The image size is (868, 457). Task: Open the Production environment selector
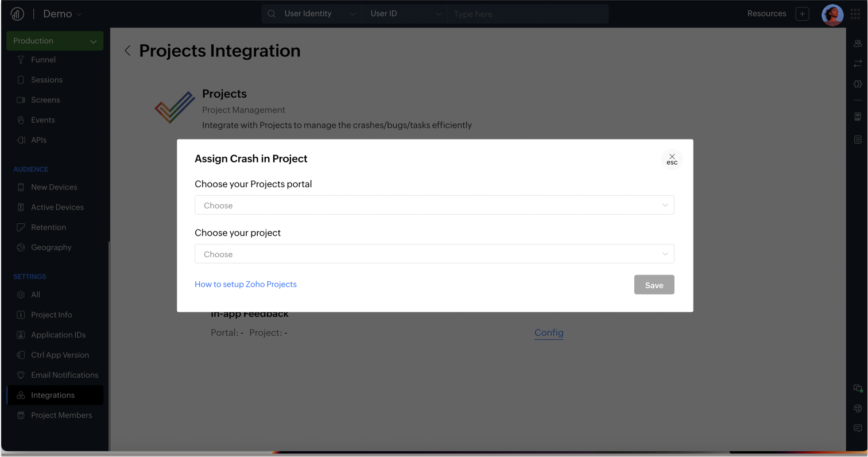click(x=55, y=41)
